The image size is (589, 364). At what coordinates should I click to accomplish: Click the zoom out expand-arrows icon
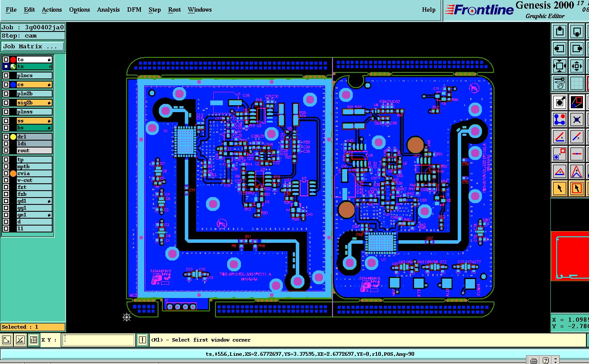[x=560, y=66]
